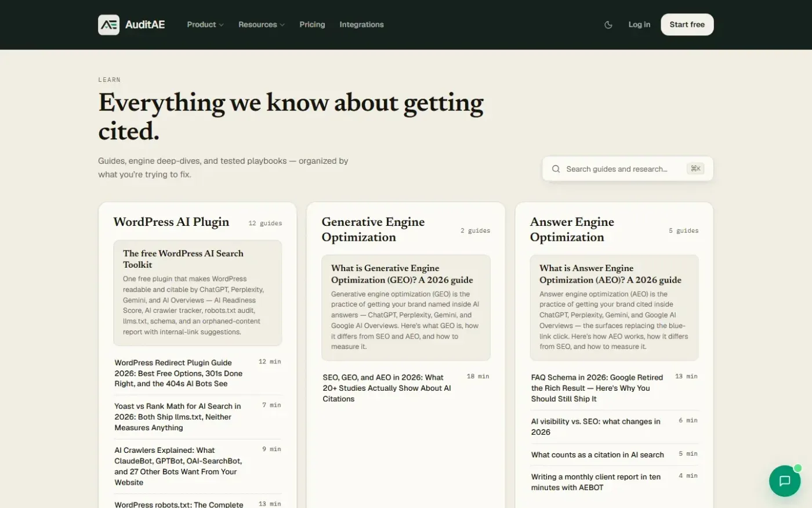Click the 18 min reading time
Screen dimensions: 812x508
(478, 376)
